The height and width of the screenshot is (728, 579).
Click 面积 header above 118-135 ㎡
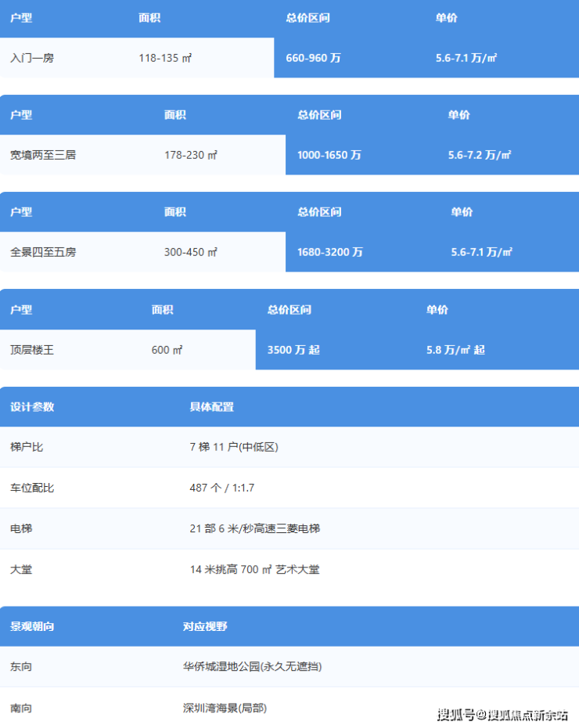pyautogui.click(x=149, y=18)
